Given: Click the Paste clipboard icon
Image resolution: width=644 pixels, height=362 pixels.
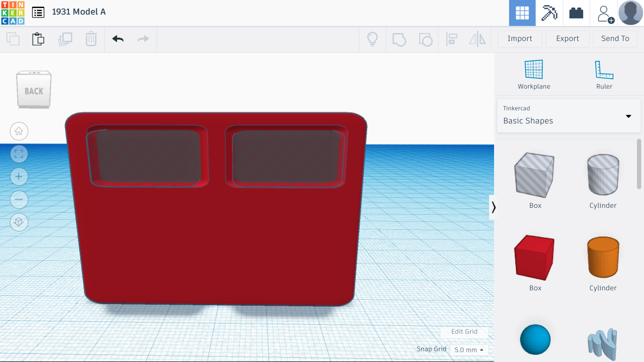Looking at the screenshot, I should point(38,39).
